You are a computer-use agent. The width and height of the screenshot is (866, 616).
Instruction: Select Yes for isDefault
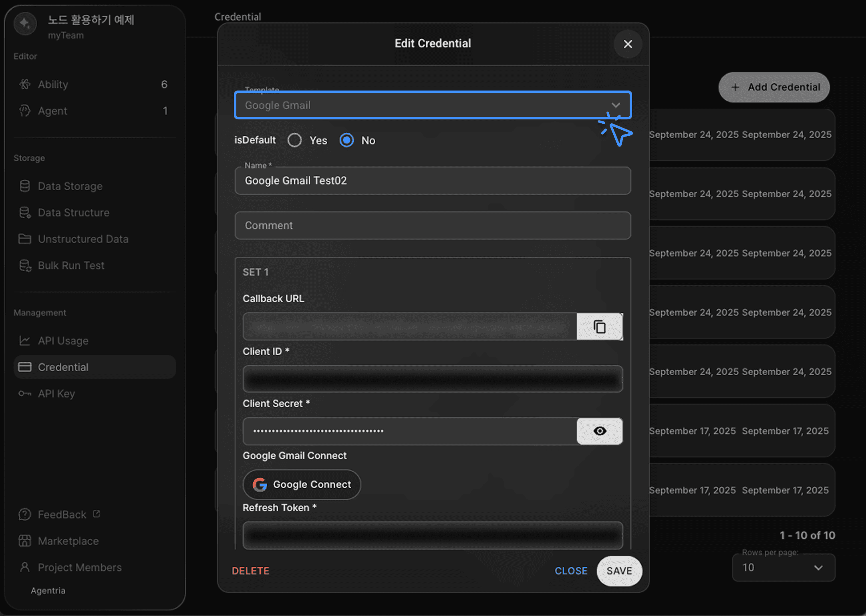pos(295,140)
